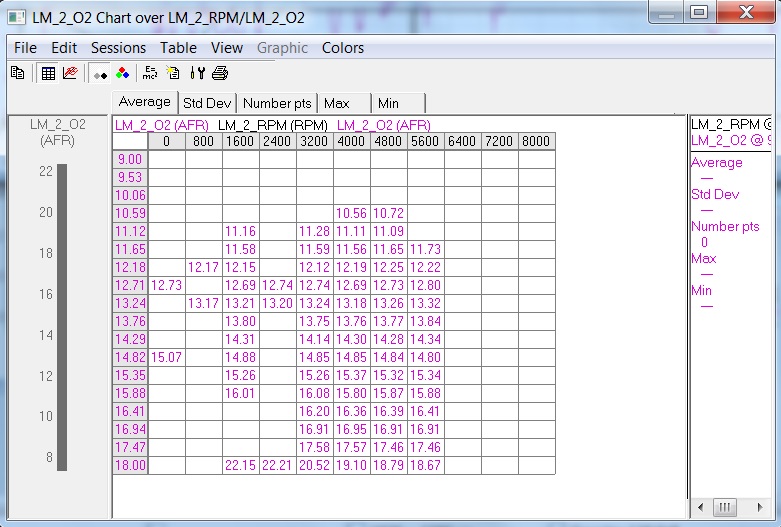Select the Min tab
This screenshot has width=781, height=527.
point(388,103)
